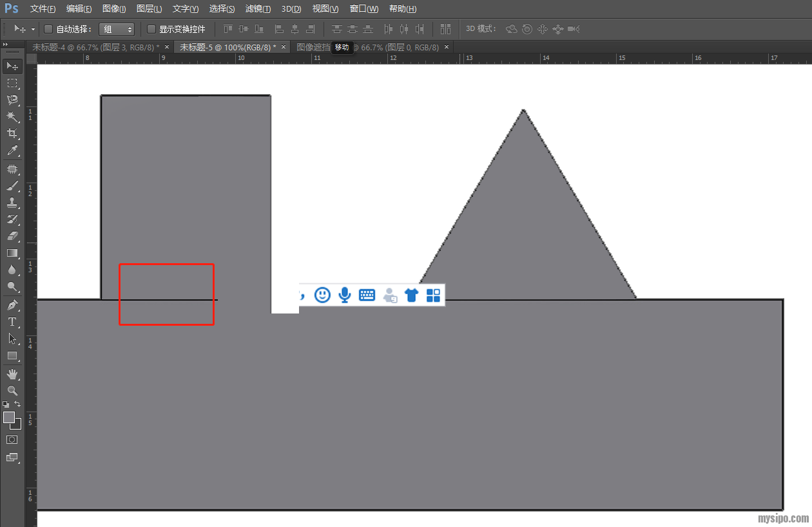Select the Pen tool
The height and width of the screenshot is (527, 812).
pyautogui.click(x=12, y=304)
